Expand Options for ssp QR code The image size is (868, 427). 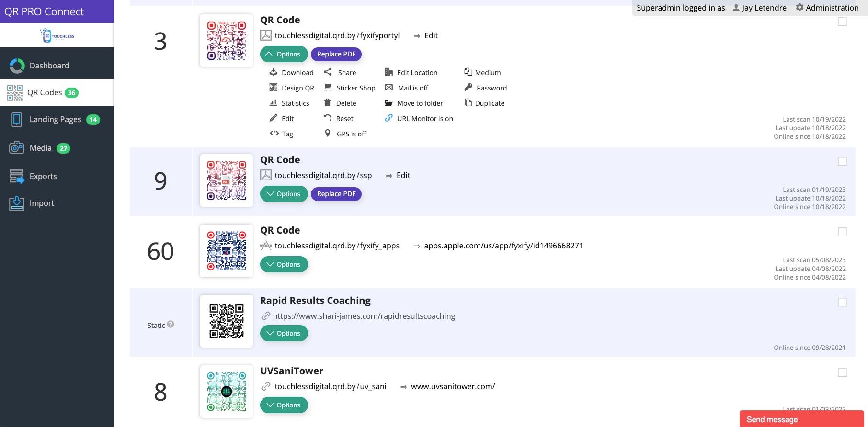[x=284, y=194]
